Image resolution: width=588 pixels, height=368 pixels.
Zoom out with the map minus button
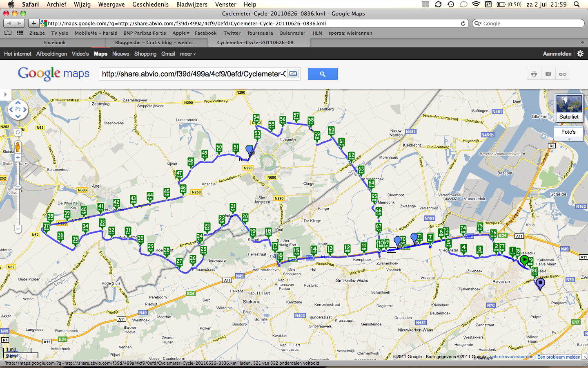18,229
